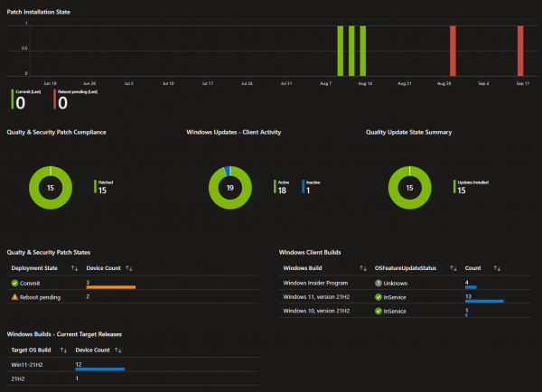Sort Target OS Build column arrows
This screenshot has height=392, width=542.
pyautogui.click(x=63, y=350)
